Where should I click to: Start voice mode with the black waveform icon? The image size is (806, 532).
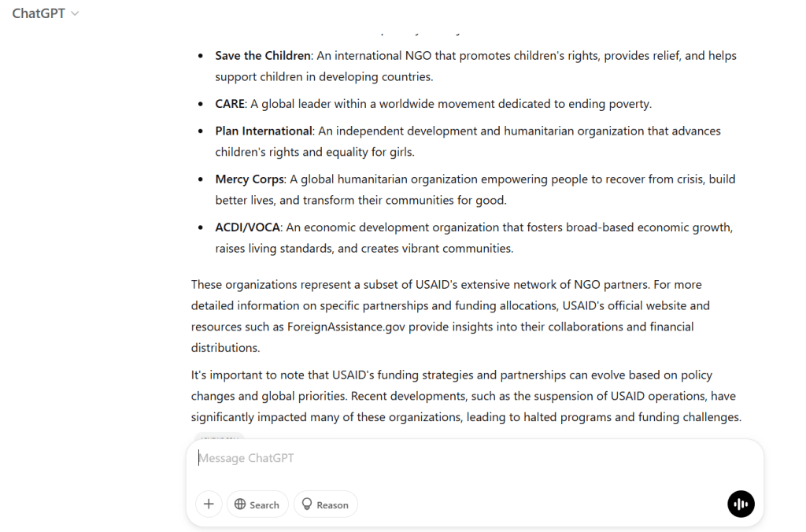pyautogui.click(x=741, y=504)
